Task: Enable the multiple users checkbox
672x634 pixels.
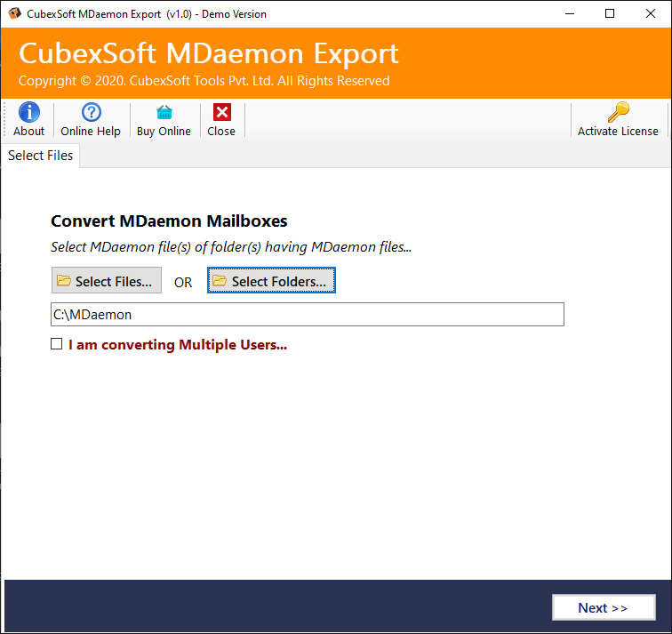Action: coord(57,344)
